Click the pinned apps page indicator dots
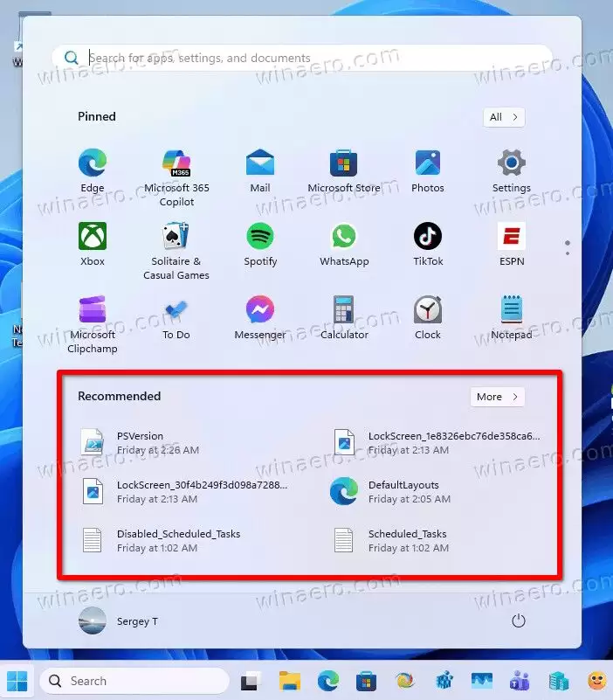Viewport: 613px width, 700px height. (x=567, y=248)
